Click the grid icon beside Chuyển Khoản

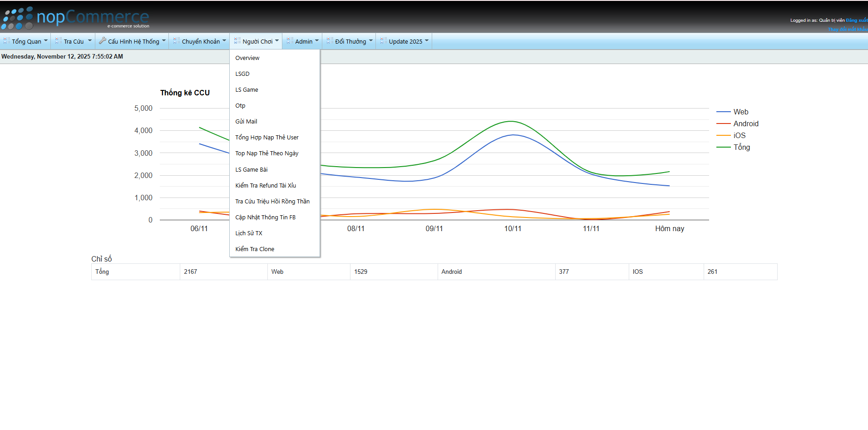177,41
